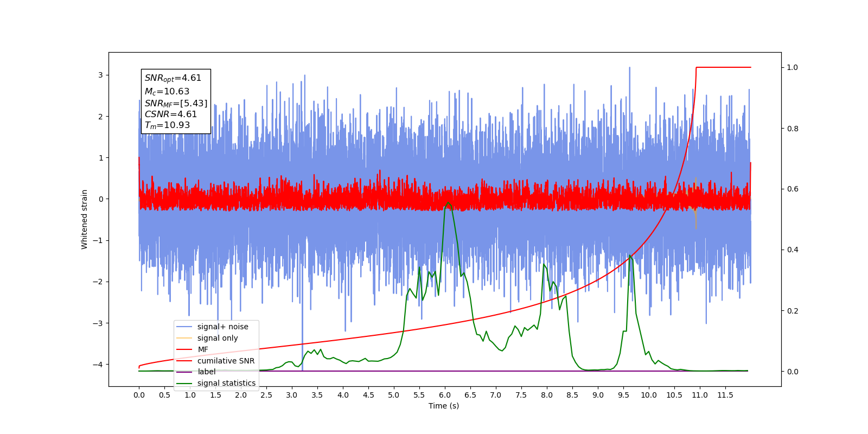The image size is (868, 434).
Task: Click the SNRopt=4.61 annotation text
Action: pyautogui.click(x=173, y=78)
